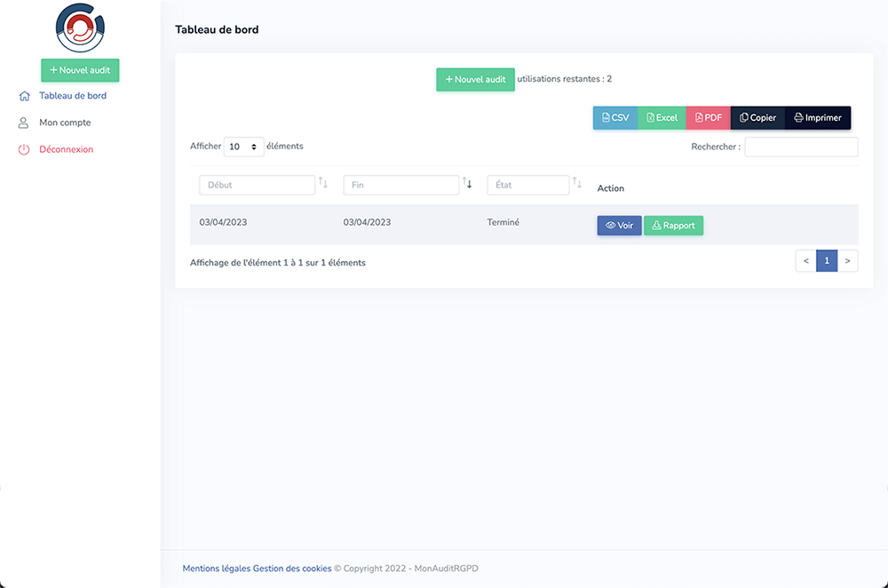Focus the Rechercher search field

801,147
